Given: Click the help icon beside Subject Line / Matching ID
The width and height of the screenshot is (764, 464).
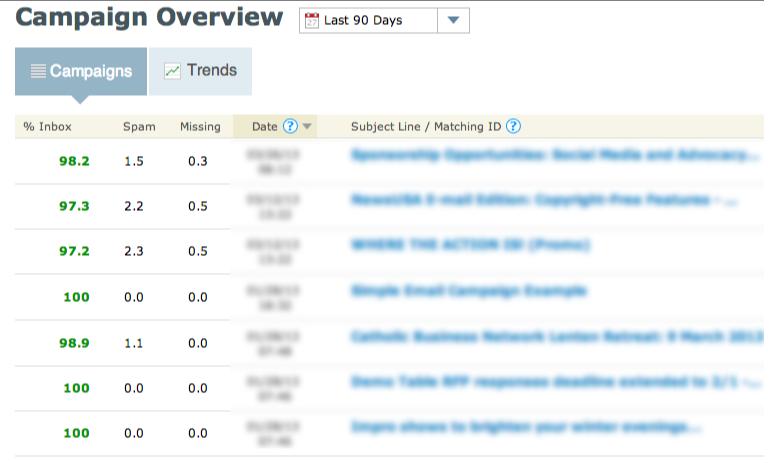Looking at the screenshot, I should point(513,126).
